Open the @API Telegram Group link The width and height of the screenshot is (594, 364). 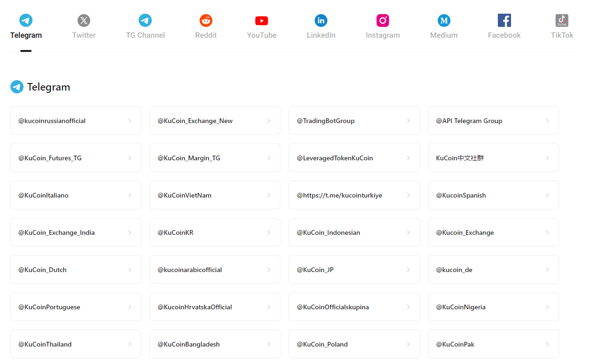tap(494, 121)
